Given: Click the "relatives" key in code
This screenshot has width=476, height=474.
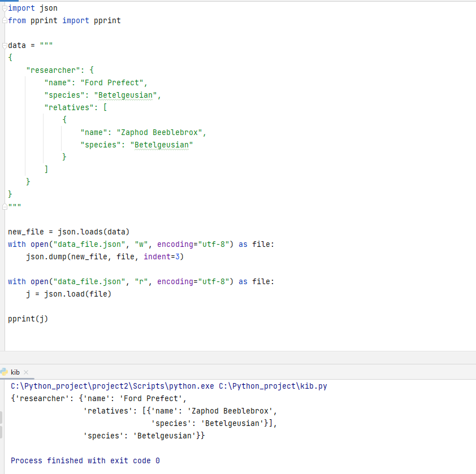Looking at the screenshot, I should (69, 107).
